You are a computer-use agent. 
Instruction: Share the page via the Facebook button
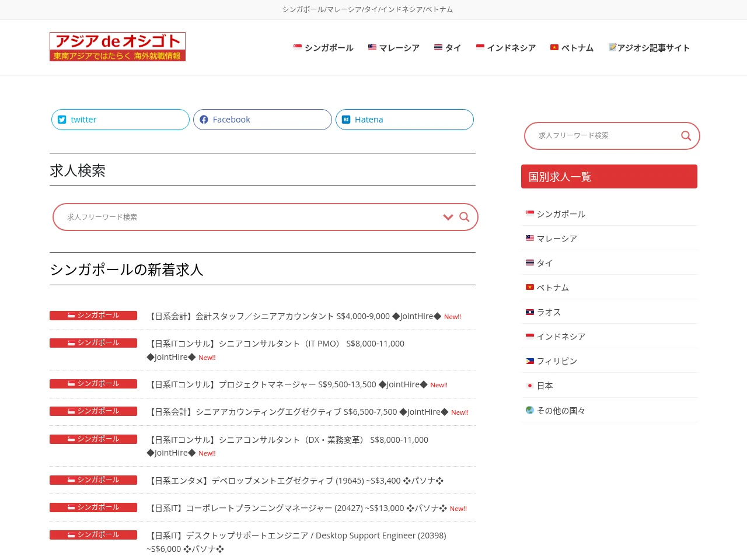click(x=263, y=120)
